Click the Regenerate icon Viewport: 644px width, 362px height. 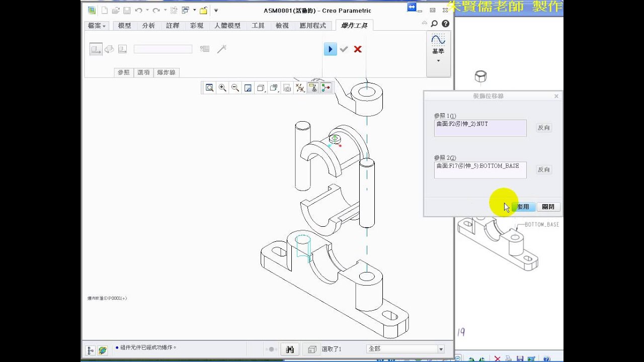tap(174, 11)
